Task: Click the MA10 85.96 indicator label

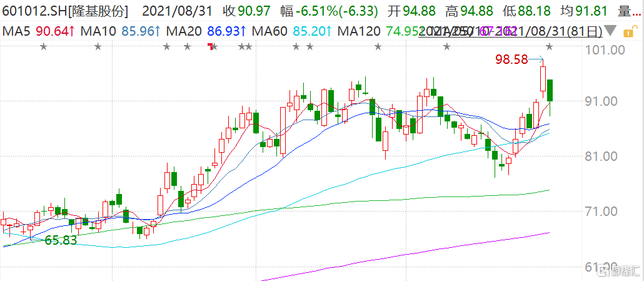Action: click(x=120, y=31)
